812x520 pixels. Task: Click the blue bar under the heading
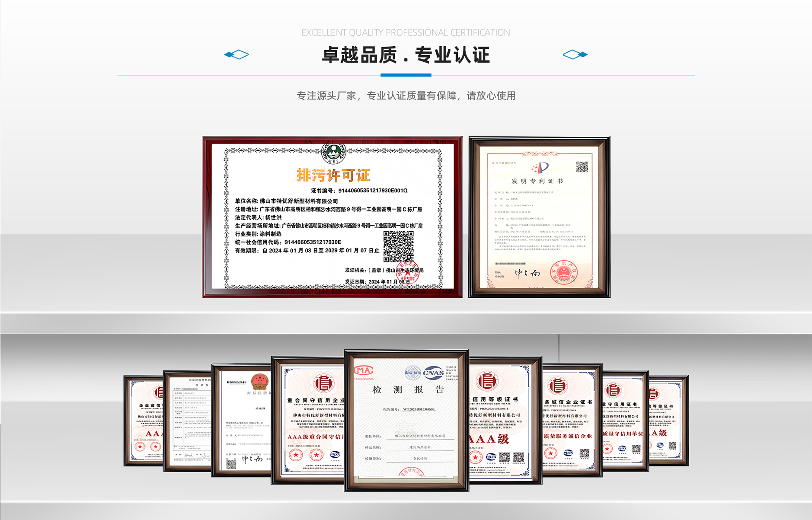click(406, 75)
